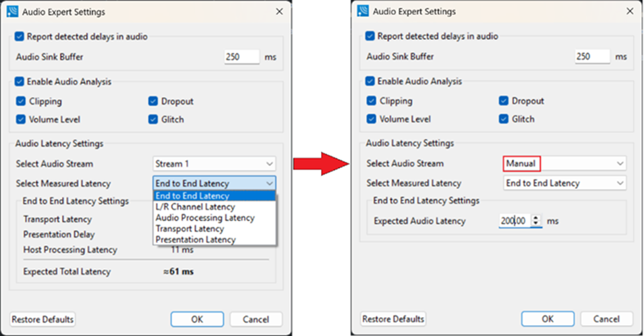
Task: Uncheck Clipping in the right dialog
Action: click(x=372, y=101)
